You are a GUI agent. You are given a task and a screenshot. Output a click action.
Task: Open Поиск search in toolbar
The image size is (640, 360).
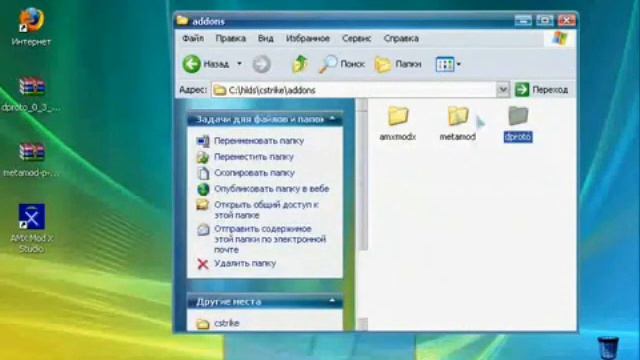pyautogui.click(x=342, y=64)
